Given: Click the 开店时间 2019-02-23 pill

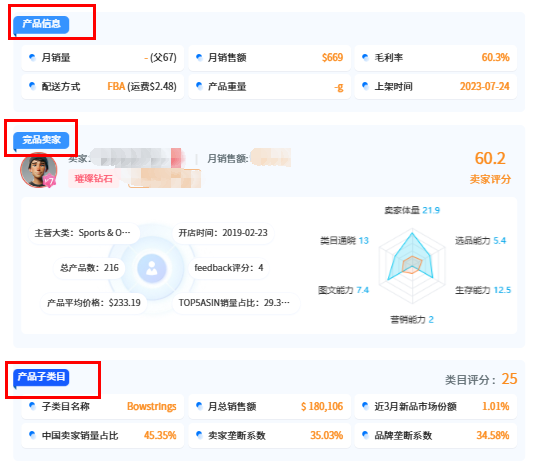Looking at the screenshot, I should [x=223, y=233].
